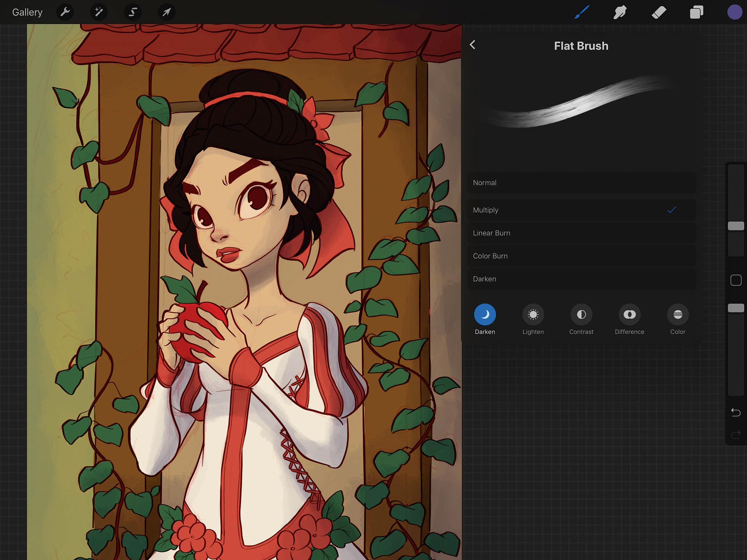The width and height of the screenshot is (747, 560).
Task: Select the Eraser tool
Action: click(x=659, y=12)
